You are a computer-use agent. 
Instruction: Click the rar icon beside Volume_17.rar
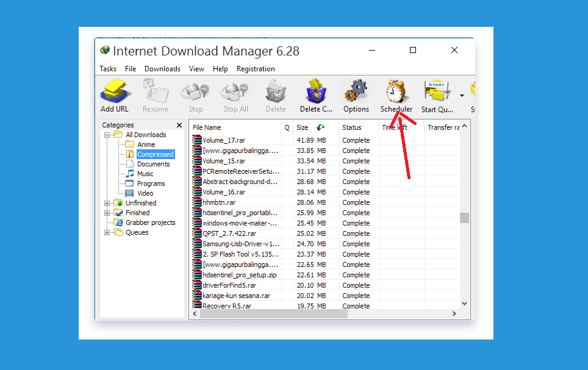coord(197,140)
